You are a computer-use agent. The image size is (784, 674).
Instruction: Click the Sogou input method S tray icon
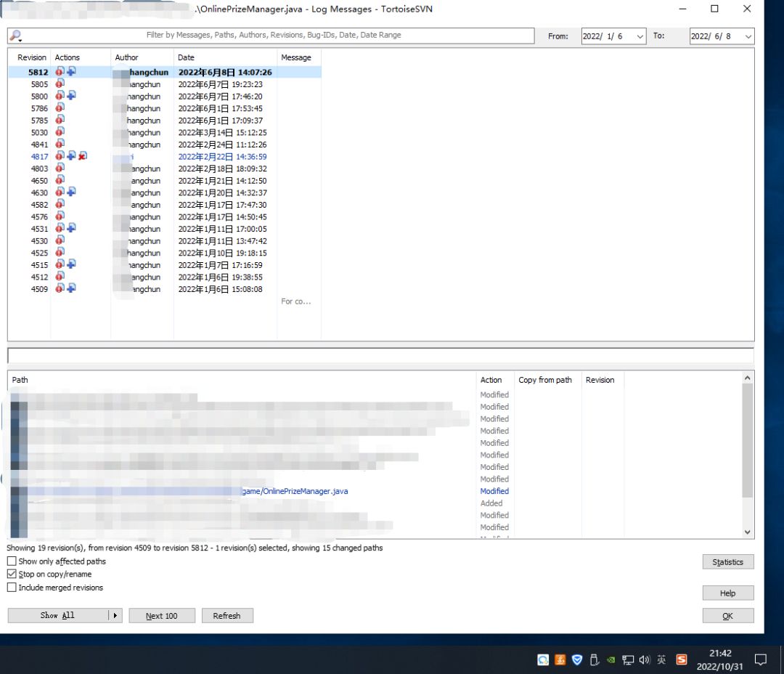(x=682, y=659)
